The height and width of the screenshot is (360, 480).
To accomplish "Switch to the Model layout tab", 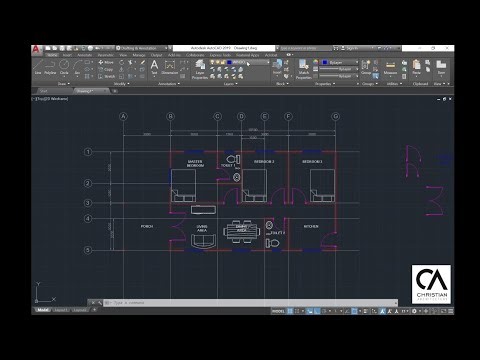I will 42,310.
